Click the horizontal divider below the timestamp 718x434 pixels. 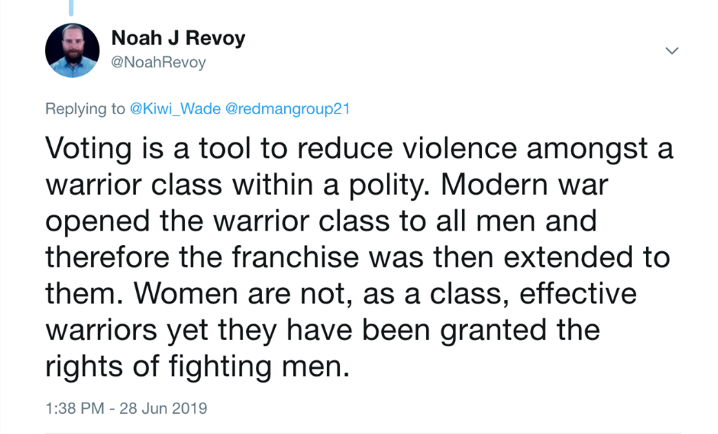pos(362,433)
